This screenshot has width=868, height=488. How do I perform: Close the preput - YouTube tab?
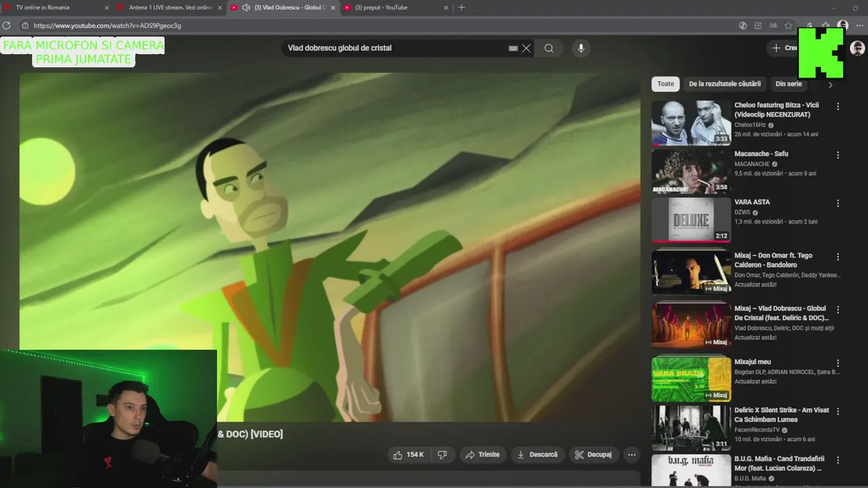[446, 8]
